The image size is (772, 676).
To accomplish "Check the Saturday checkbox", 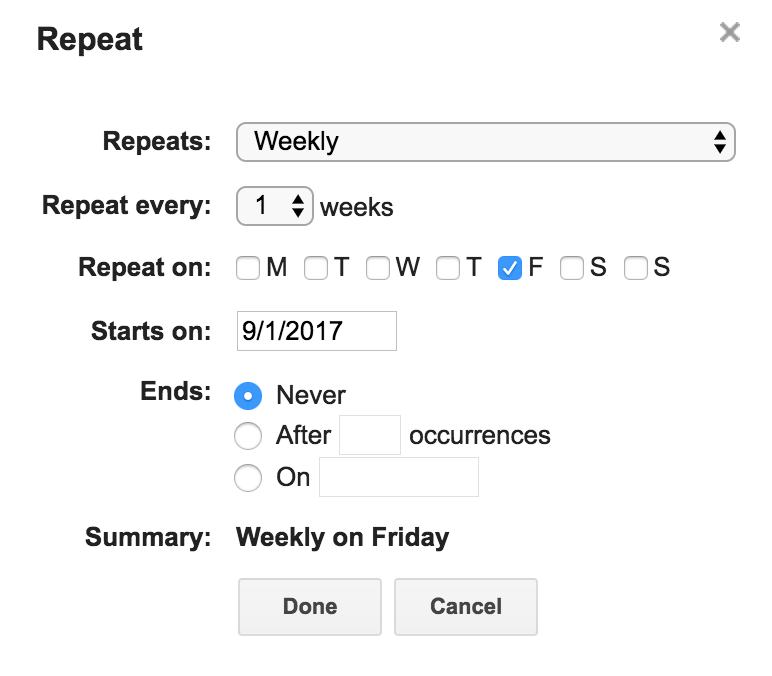I will pyautogui.click(x=572, y=268).
